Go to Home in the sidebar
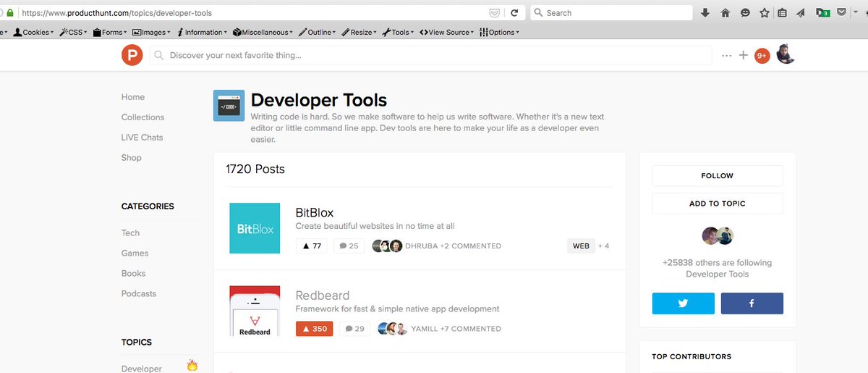Viewport: 868px width, 373px height. [x=133, y=97]
